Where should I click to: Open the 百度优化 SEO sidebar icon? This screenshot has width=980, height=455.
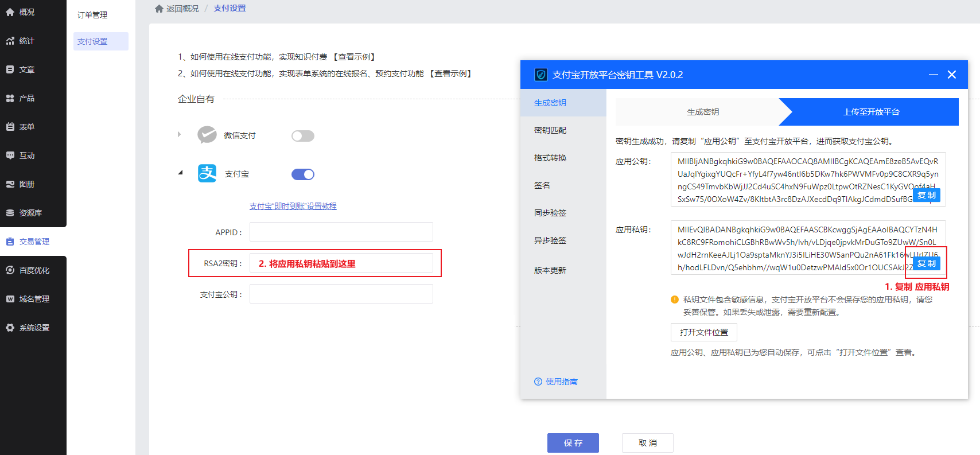[10, 270]
